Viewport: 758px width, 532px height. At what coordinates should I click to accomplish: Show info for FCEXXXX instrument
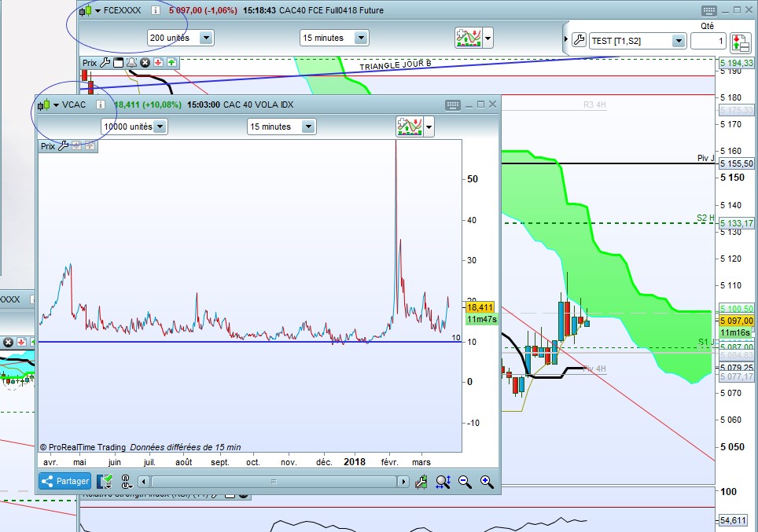(x=155, y=10)
